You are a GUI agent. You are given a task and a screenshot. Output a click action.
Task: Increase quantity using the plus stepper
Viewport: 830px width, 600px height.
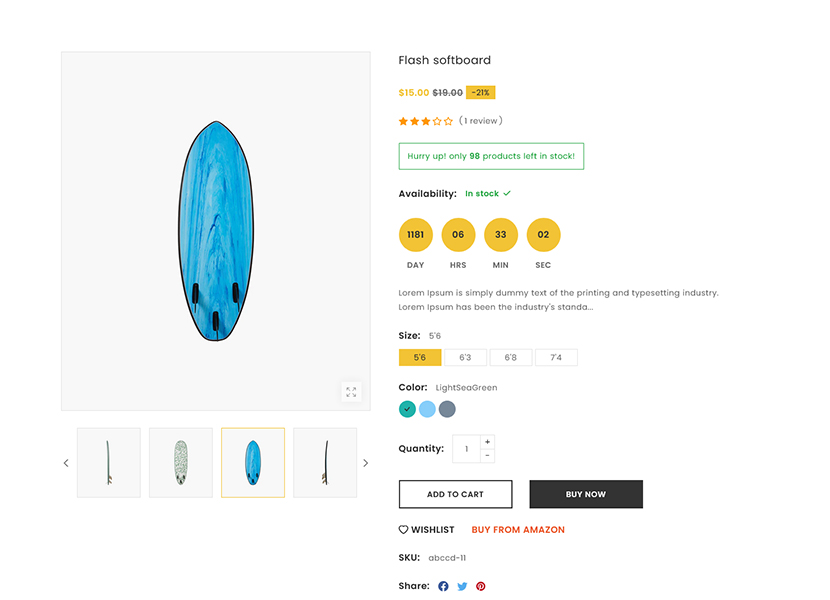coord(488,441)
